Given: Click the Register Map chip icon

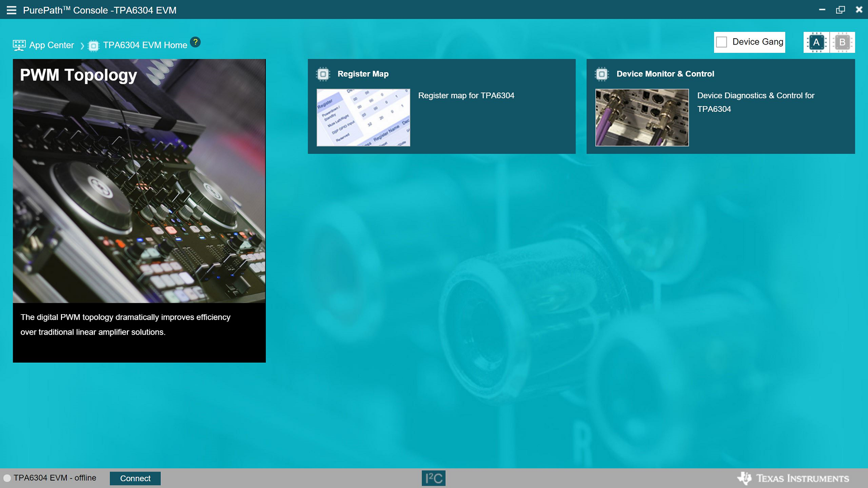Looking at the screenshot, I should click(323, 74).
